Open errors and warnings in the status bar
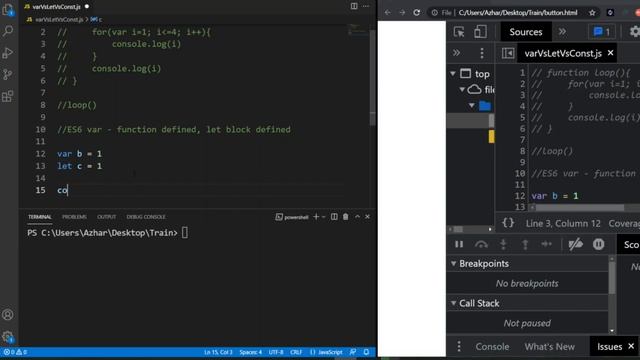This screenshot has height=360, width=640. [15, 352]
